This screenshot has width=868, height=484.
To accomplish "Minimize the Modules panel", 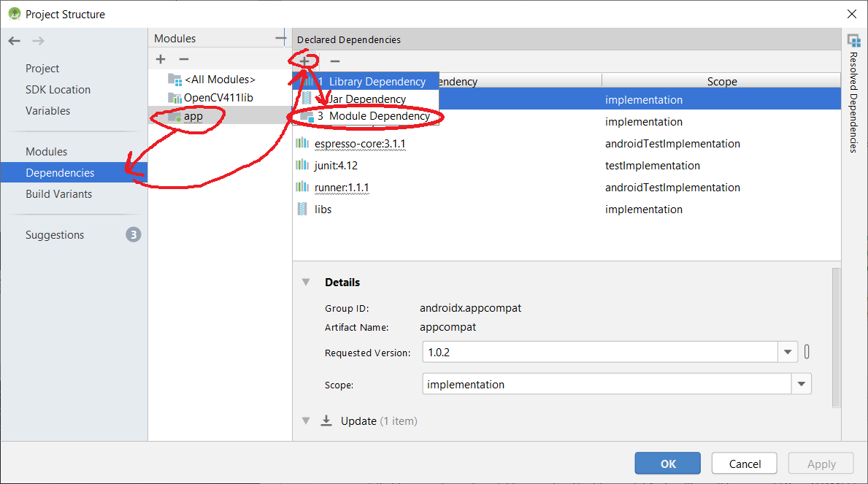I will tap(280, 38).
